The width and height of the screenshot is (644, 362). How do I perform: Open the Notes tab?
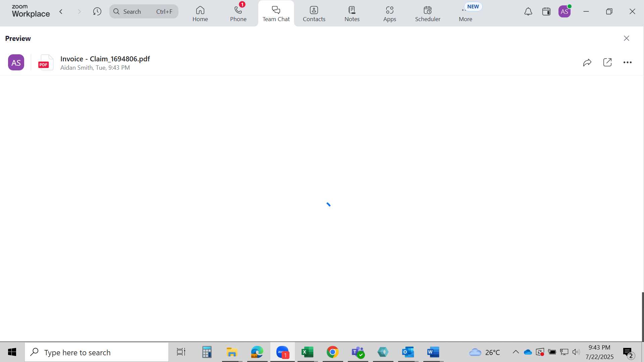tap(352, 14)
